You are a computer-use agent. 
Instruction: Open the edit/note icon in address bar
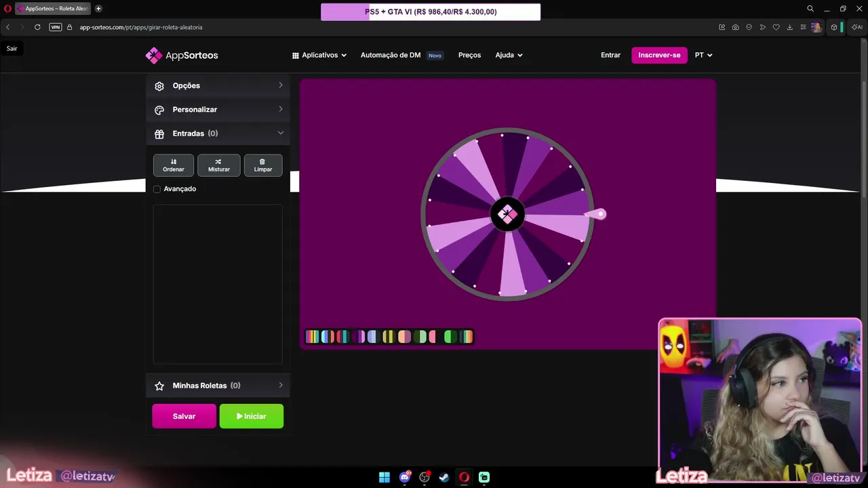point(722,27)
